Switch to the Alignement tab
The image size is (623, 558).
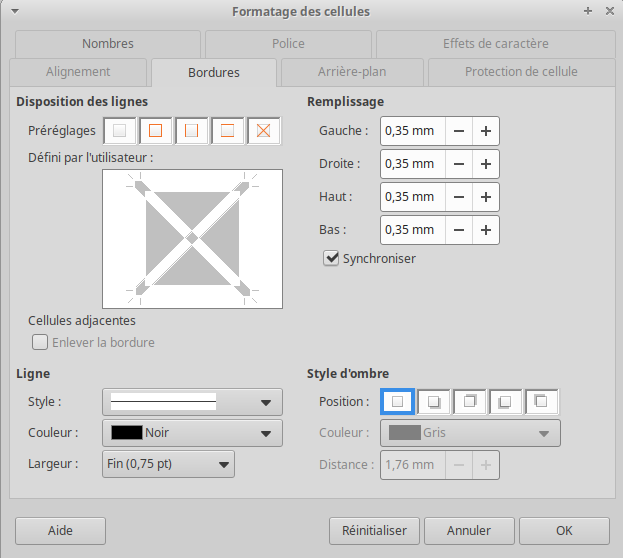78,72
